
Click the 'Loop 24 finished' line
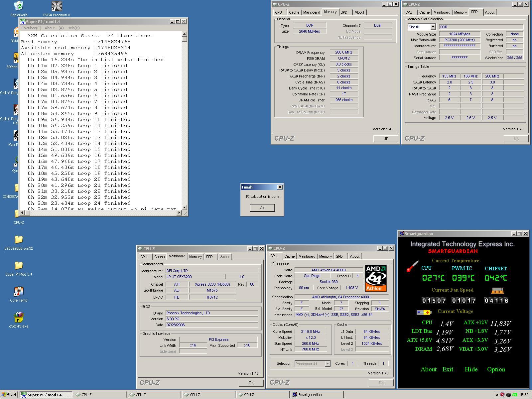point(104,203)
